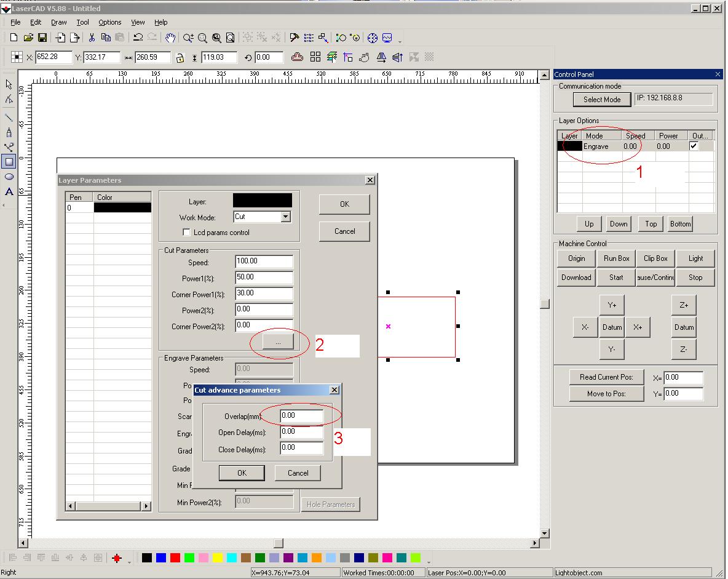Activate the Pan hand tool
Image resolution: width=728 pixels, height=579 pixels.
170,38
